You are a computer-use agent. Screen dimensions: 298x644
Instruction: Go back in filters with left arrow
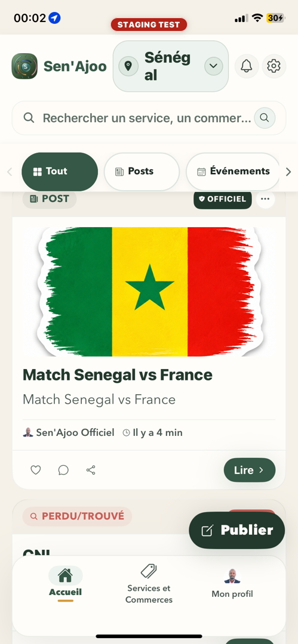tap(10, 172)
